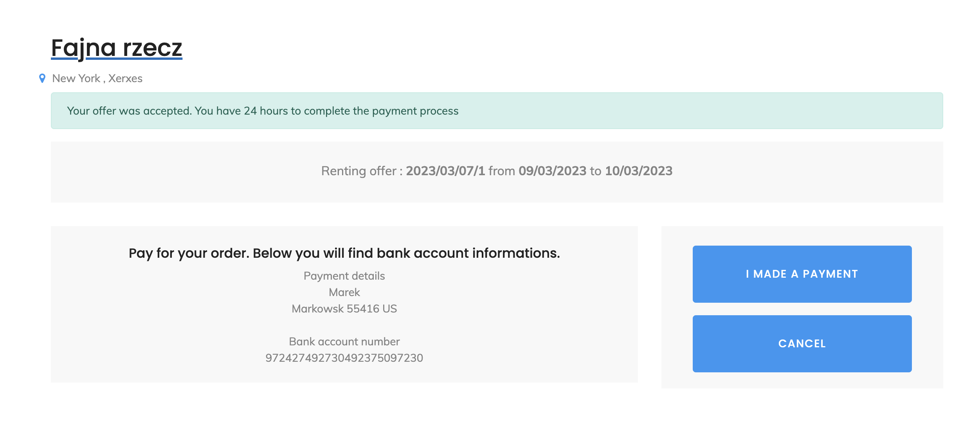
Task: Click the address Markowsk 55416 US
Action: [x=344, y=309]
